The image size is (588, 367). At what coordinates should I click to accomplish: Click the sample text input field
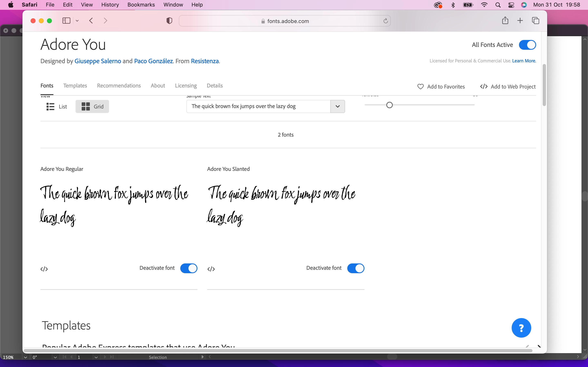(x=258, y=106)
